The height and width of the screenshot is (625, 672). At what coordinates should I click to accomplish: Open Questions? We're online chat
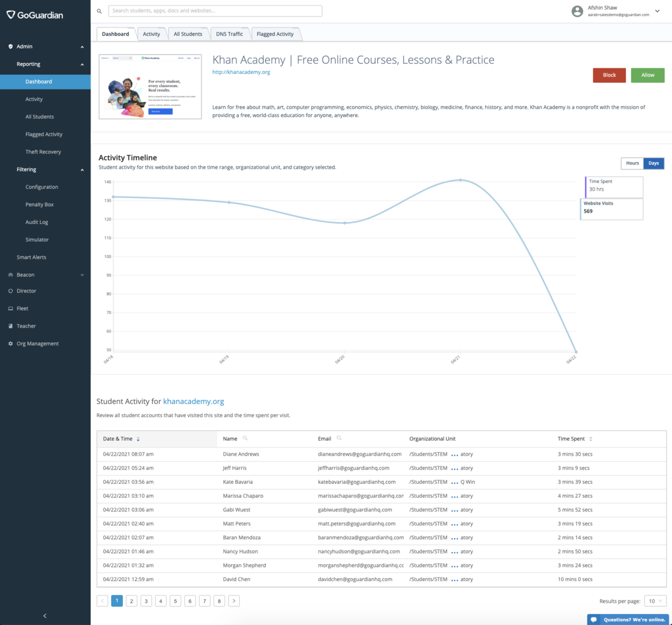click(628, 620)
